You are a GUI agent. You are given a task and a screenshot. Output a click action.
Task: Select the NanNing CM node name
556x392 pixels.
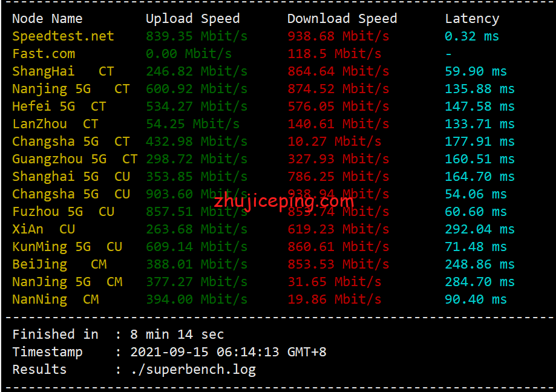point(55,299)
